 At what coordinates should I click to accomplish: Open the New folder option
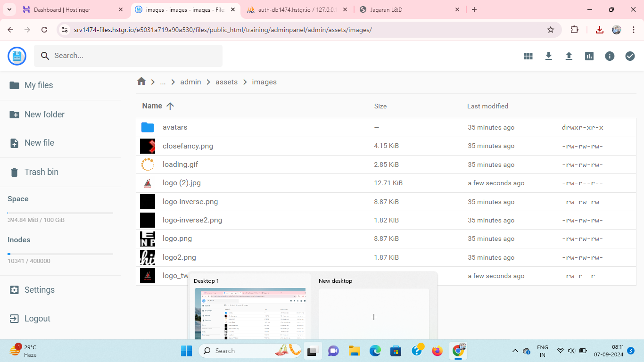[44, 115]
